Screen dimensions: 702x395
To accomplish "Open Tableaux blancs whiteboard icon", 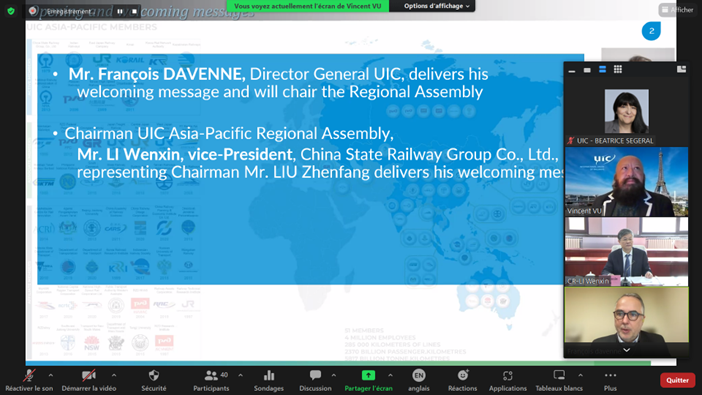I will (559, 375).
